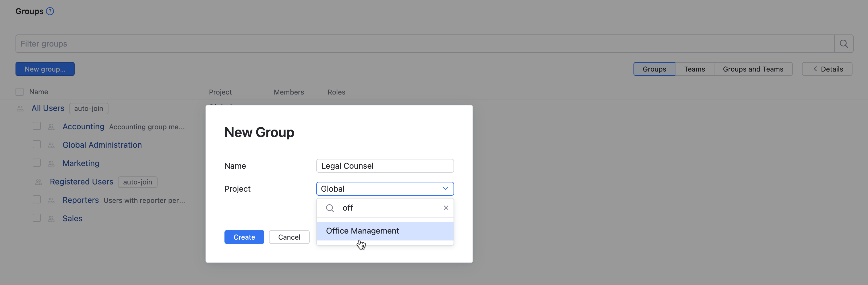Click the group icon beside Marketing
Image resolution: width=868 pixels, height=285 pixels.
[x=51, y=164]
